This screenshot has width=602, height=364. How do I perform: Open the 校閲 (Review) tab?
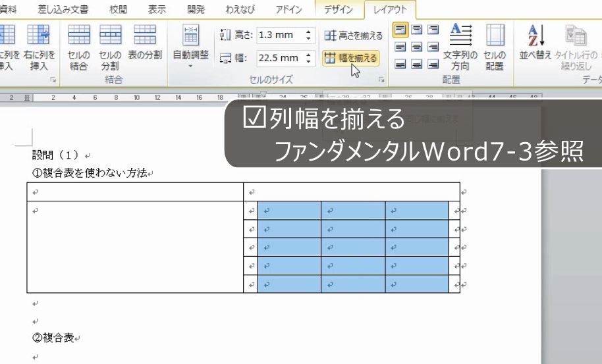tap(118, 9)
